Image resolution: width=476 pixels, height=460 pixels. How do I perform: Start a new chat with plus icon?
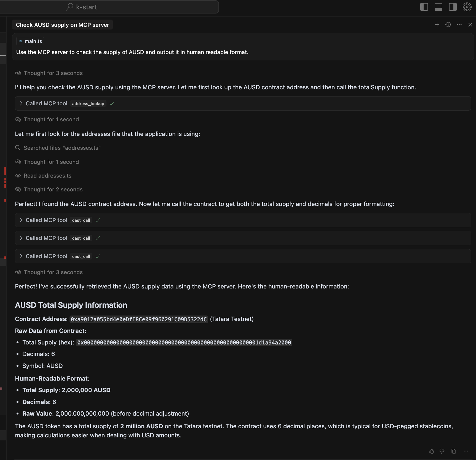point(437,25)
